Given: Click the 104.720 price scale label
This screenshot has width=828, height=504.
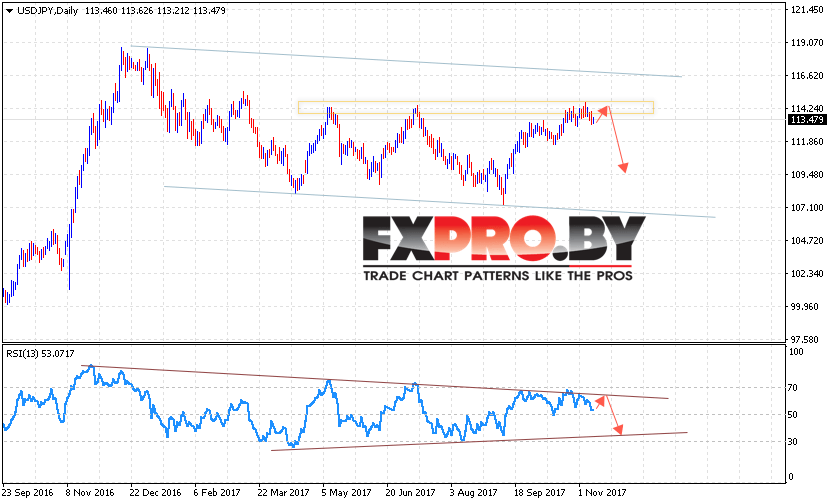Looking at the screenshot, I should coord(807,241).
